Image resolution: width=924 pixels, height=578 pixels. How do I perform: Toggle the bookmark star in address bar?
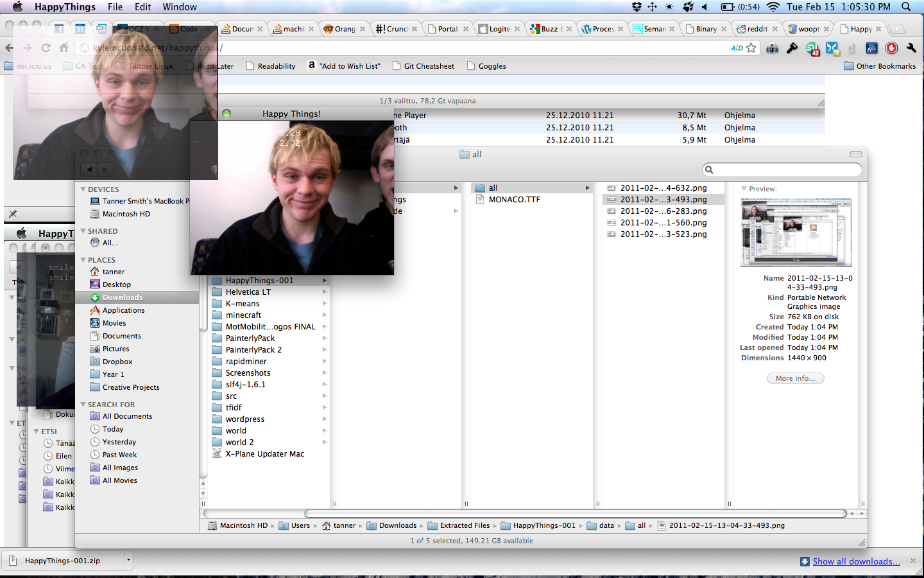[751, 48]
